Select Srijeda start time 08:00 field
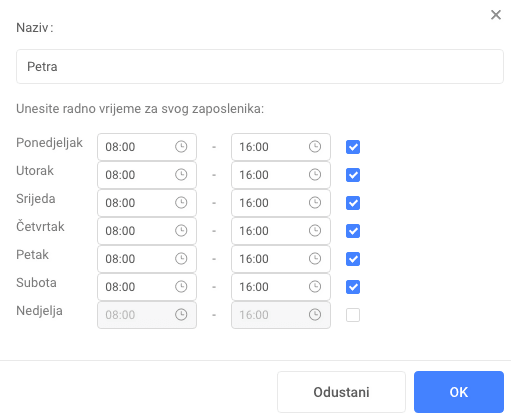This screenshot has height=418, width=511. (x=147, y=203)
